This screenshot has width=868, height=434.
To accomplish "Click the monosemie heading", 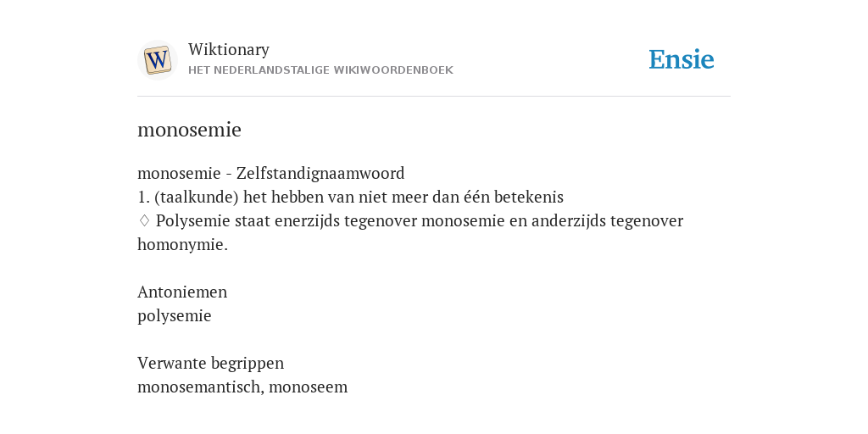I will [189, 130].
